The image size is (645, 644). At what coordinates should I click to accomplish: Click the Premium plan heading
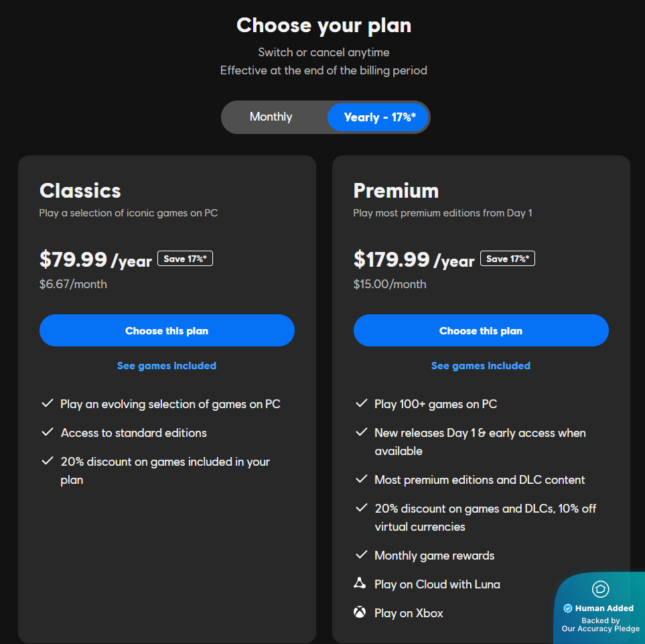pos(396,191)
